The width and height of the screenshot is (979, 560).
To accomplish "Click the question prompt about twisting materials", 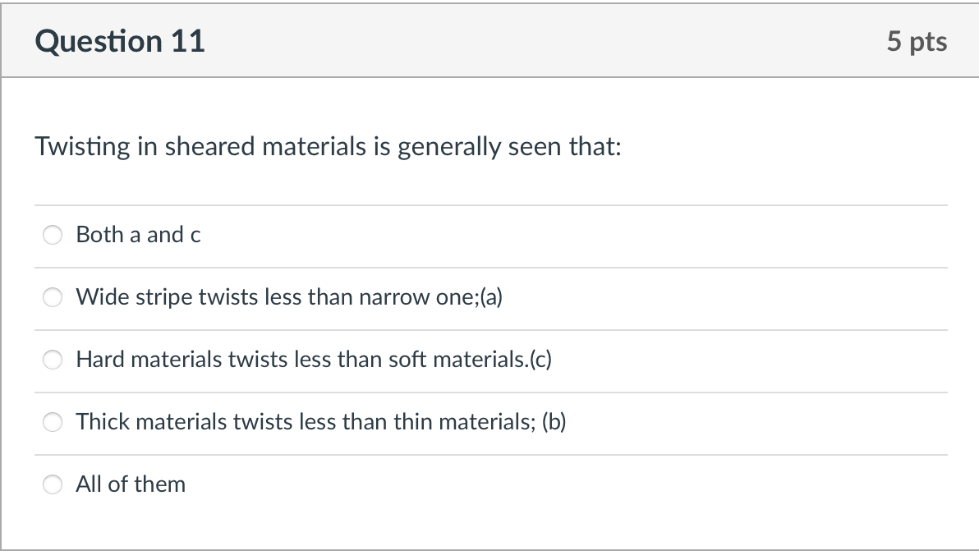I will pyautogui.click(x=329, y=147).
